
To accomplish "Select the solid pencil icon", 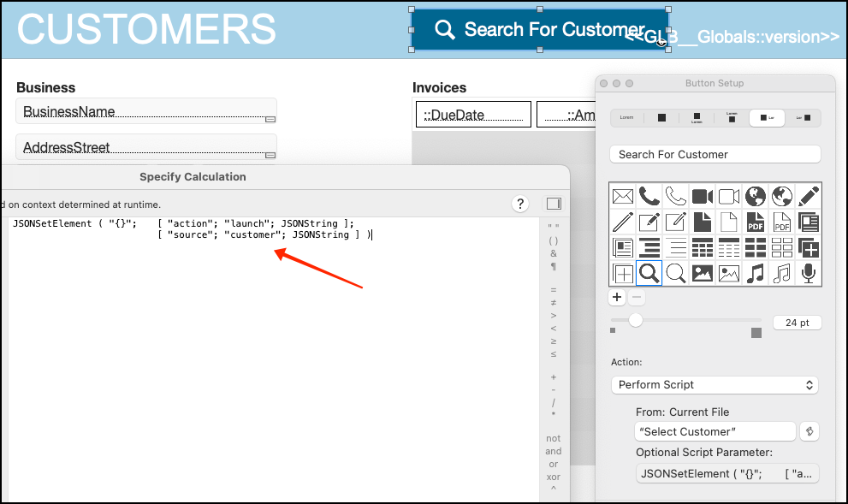I will click(808, 196).
